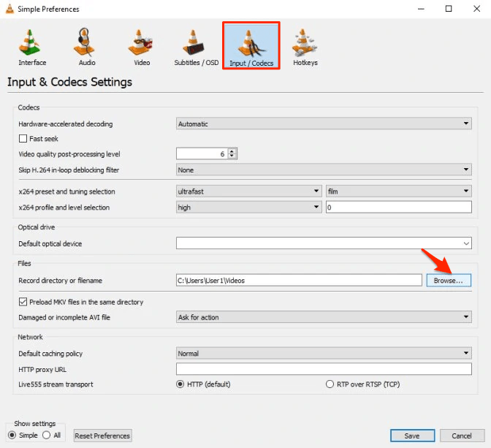Click the HTTP proxy URL field
The height and width of the screenshot is (448, 491).
[x=324, y=369]
